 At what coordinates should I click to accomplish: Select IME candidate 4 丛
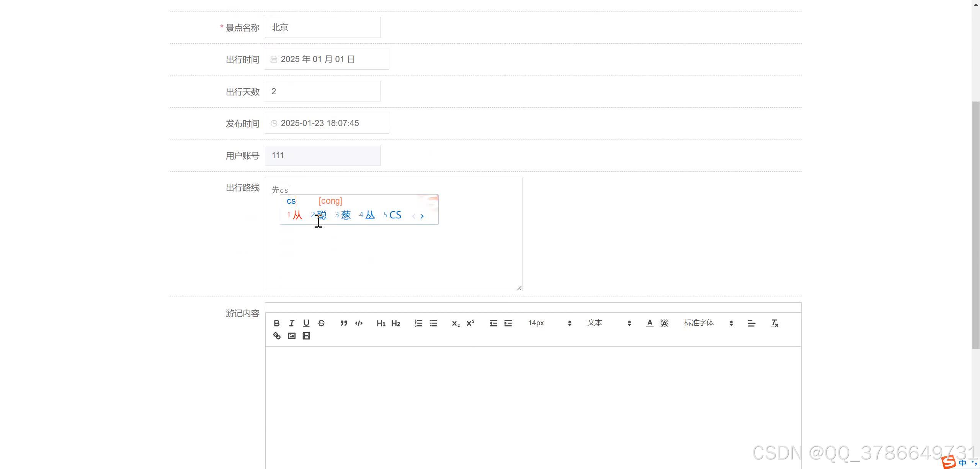pos(367,215)
